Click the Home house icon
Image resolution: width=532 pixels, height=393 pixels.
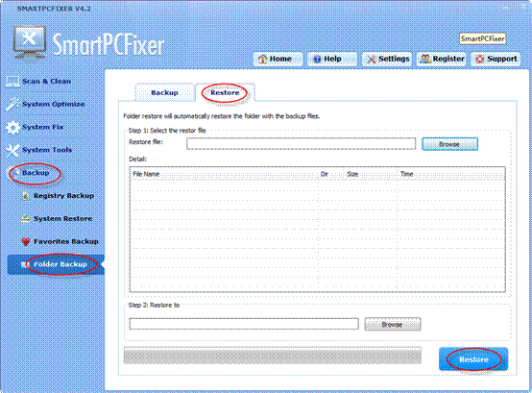(x=262, y=59)
